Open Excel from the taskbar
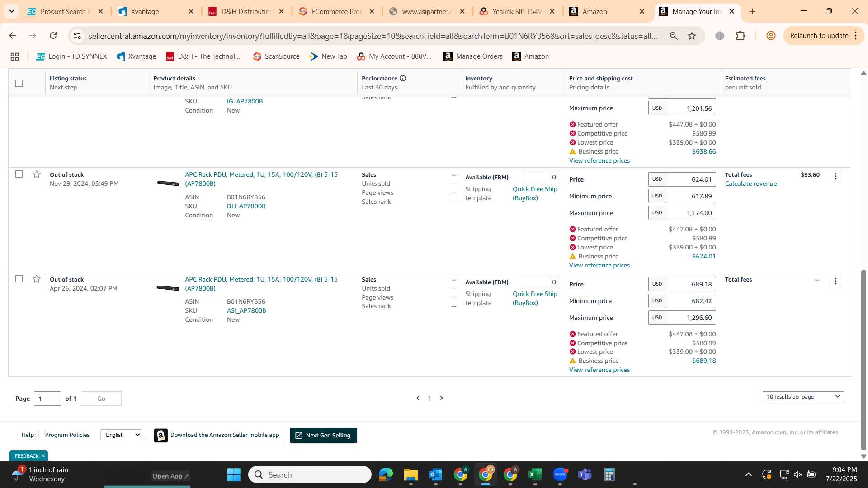Viewport: 868px width, 488px height. click(535, 474)
